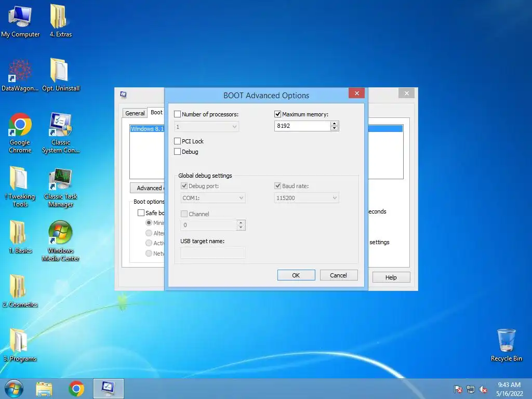Open the 115200 baud rate dropdown
This screenshot has height=399, width=532.
(335, 198)
